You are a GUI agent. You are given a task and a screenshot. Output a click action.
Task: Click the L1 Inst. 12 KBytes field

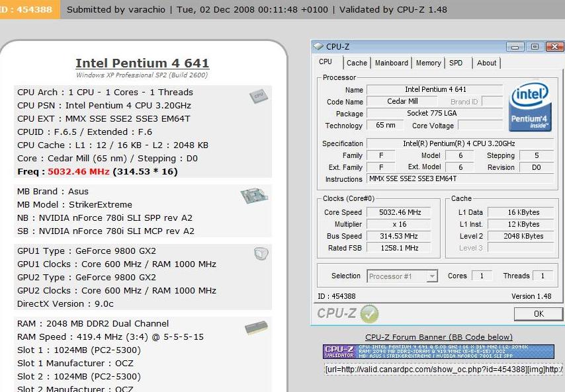click(x=521, y=224)
